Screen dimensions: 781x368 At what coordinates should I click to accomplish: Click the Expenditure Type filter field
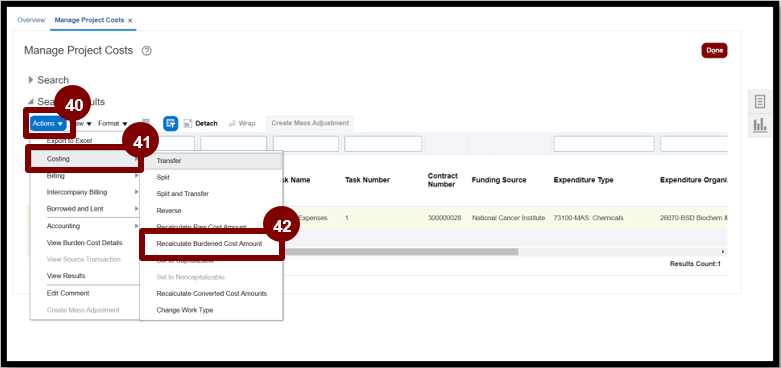[604, 144]
